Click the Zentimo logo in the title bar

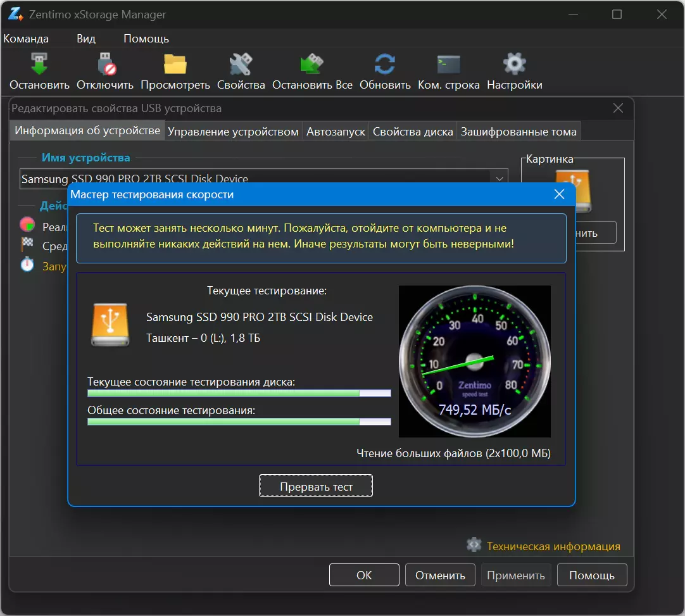[x=15, y=14]
